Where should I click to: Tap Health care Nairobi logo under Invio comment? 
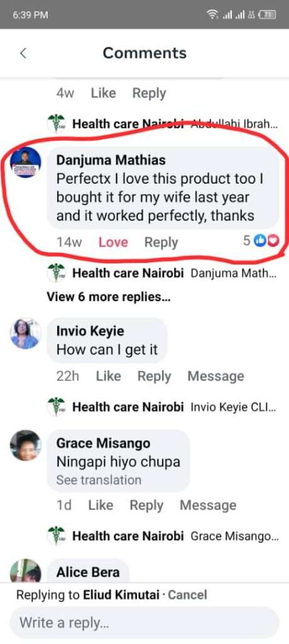pyautogui.click(x=56, y=407)
